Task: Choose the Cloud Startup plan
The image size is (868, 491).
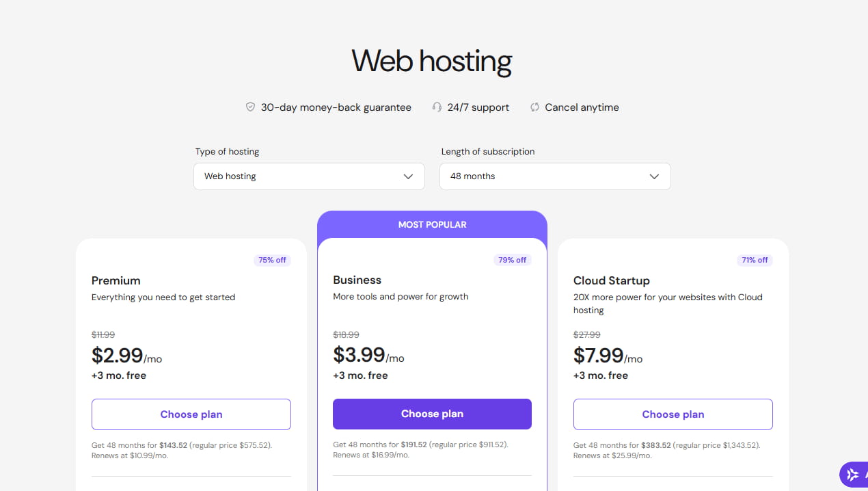Action: 673,414
